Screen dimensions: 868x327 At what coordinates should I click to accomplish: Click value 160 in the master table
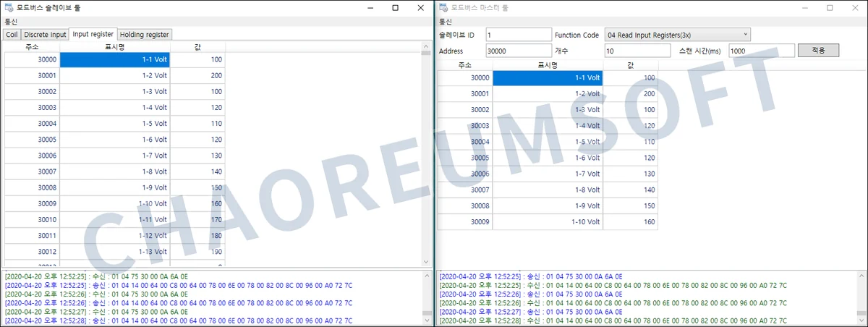tap(631, 221)
